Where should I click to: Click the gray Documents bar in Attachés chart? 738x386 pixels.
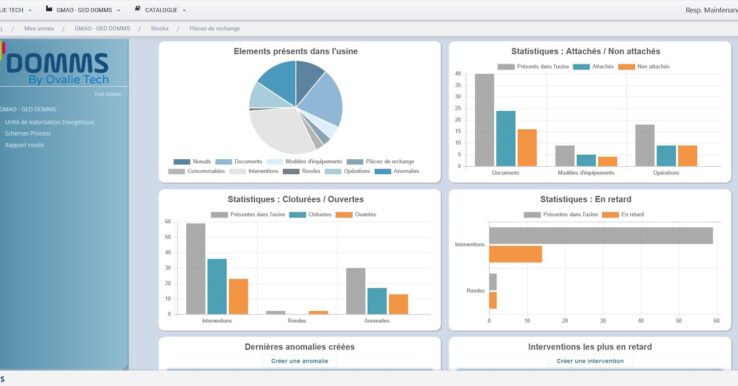pyautogui.click(x=484, y=120)
